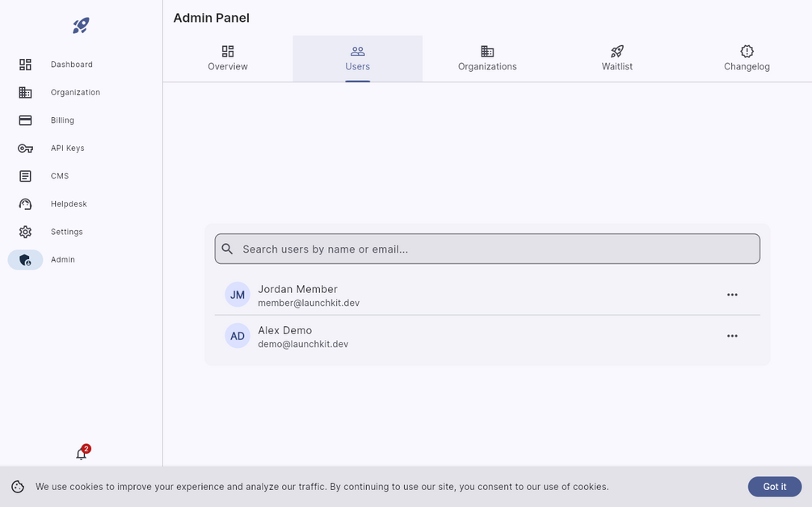Image resolution: width=812 pixels, height=507 pixels.
Task: Click the Admin shield icon
Action: [x=25, y=260]
